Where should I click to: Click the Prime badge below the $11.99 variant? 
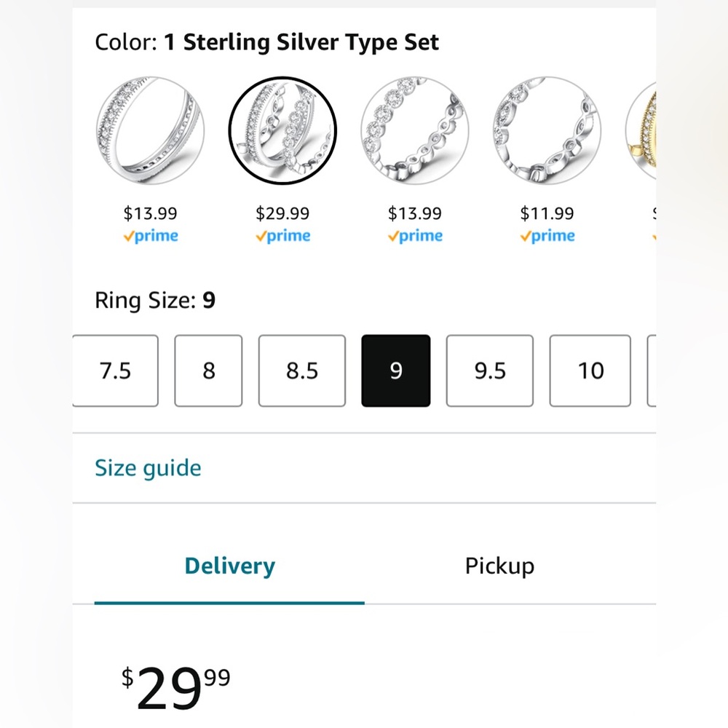[547, 235]
